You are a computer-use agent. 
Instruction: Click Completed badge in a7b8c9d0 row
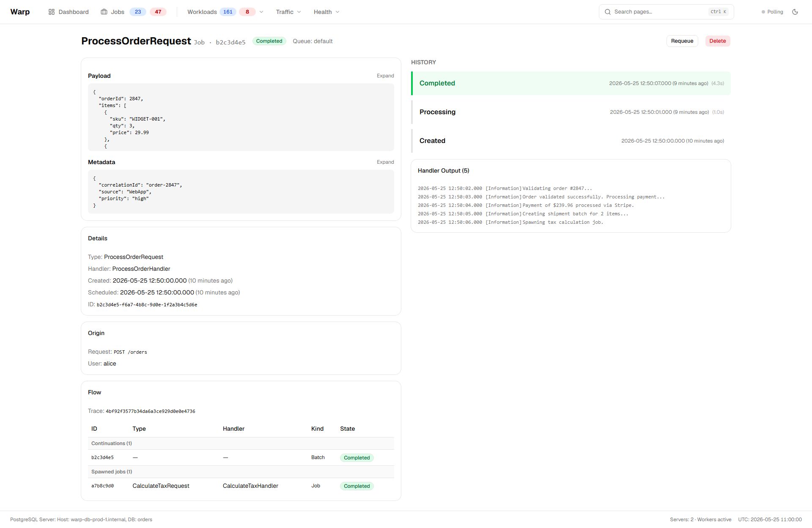357,486
